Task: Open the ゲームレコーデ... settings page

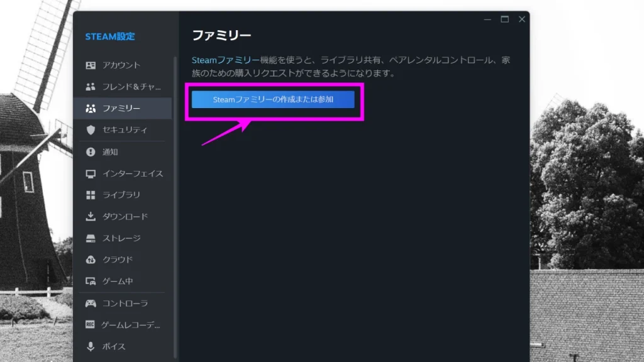Action: tap(123, 325)
